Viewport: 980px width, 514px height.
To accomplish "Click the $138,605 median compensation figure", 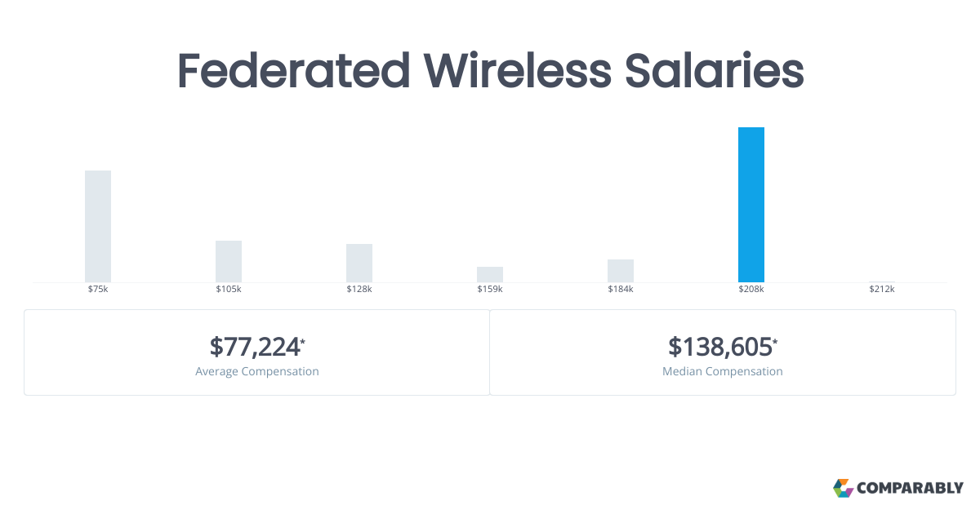I will (x=720, y=347).
